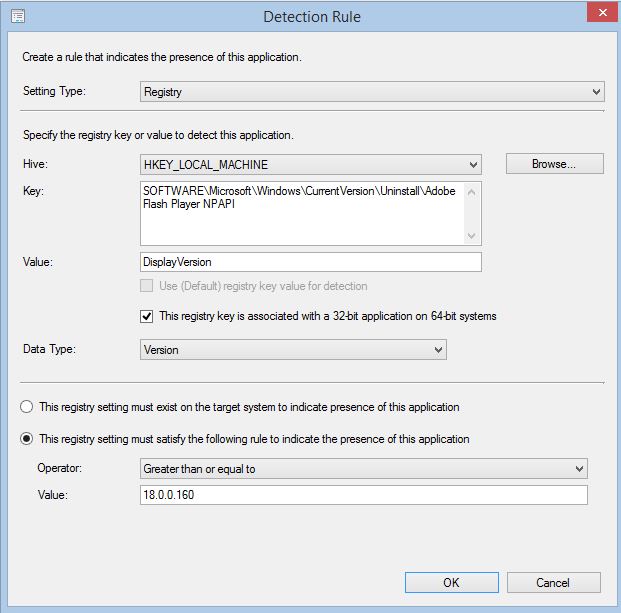Select the 'registry setting must exist' radio option
621x613 pixels.
tap(27, 407)
